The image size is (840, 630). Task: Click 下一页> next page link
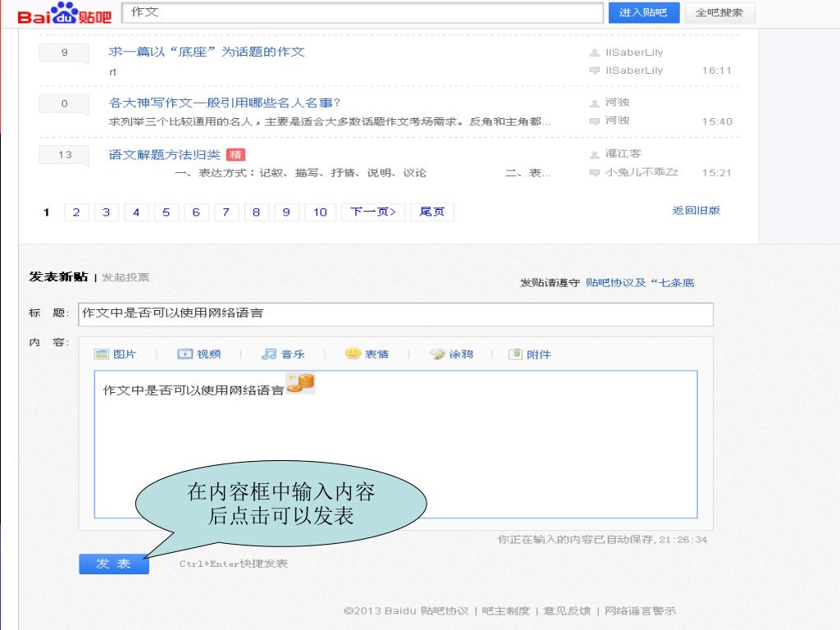(373, 212)
